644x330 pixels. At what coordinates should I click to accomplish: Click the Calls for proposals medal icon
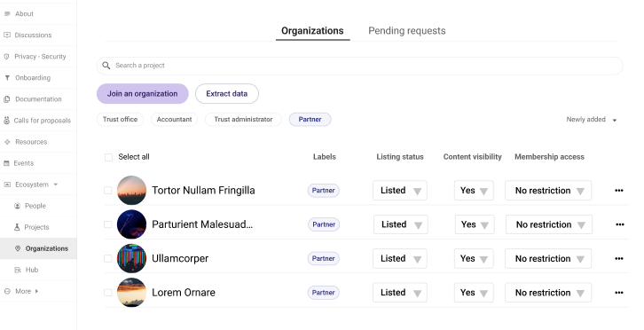tap(6, 121)
